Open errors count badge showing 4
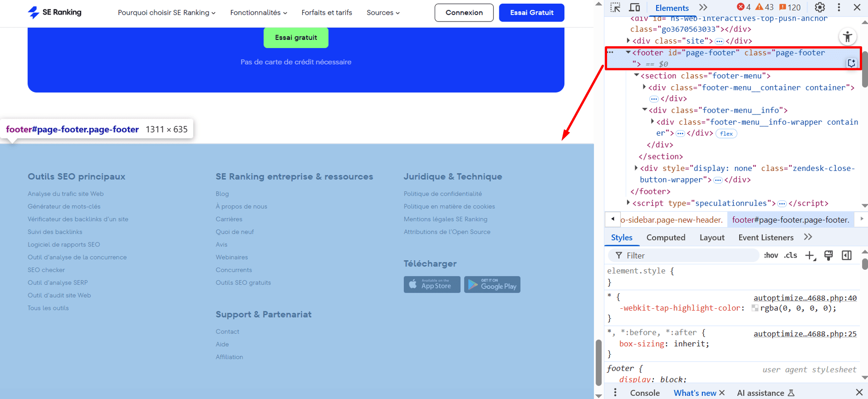 743,7
